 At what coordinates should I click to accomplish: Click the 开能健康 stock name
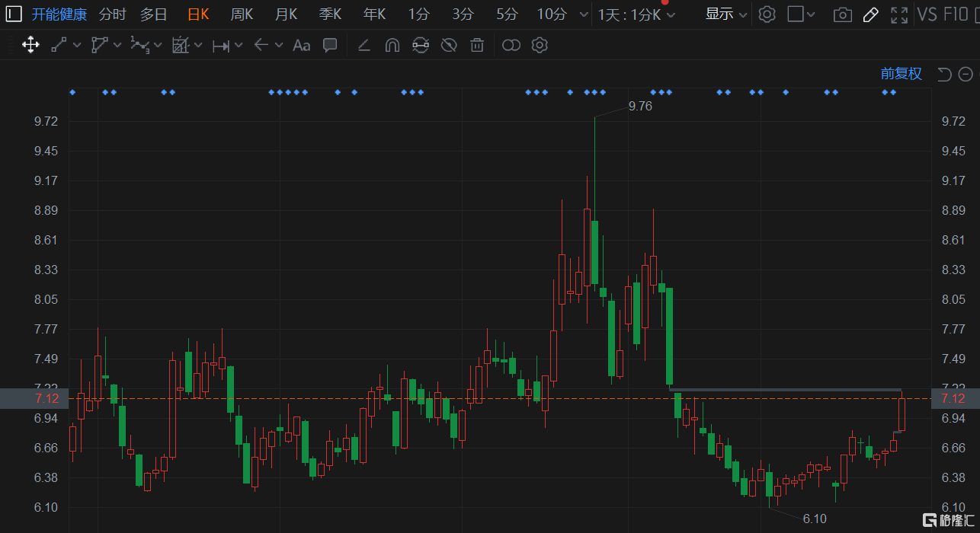coord(59,14)
